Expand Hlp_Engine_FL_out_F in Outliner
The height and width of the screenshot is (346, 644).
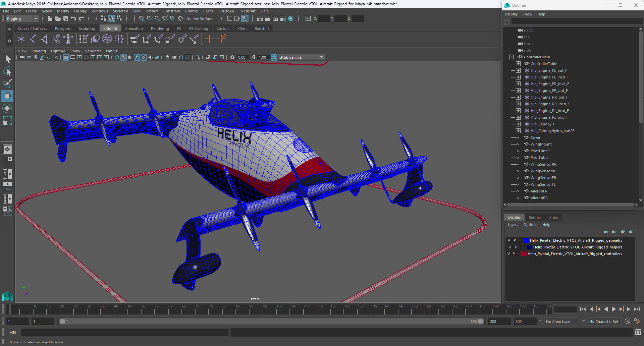(518, 70)
